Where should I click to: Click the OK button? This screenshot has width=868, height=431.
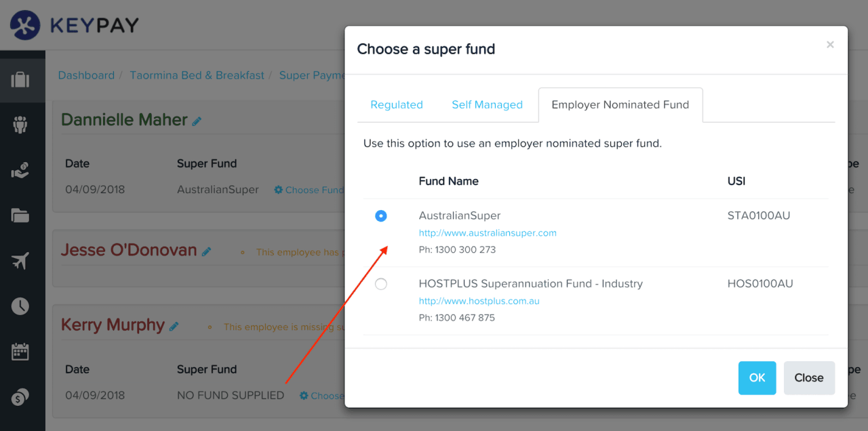[x=757, y=377]
